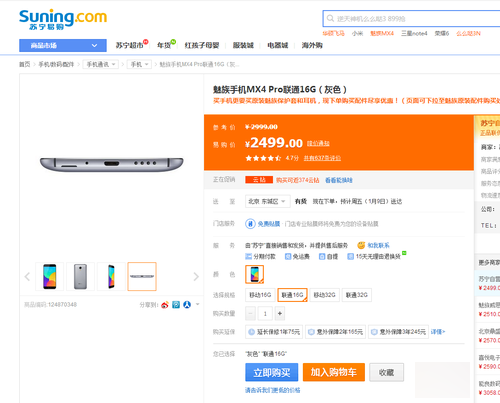Open the 北京 东城区 delivery region dropdown
The image size is (500, 403).
click(268, 201)
